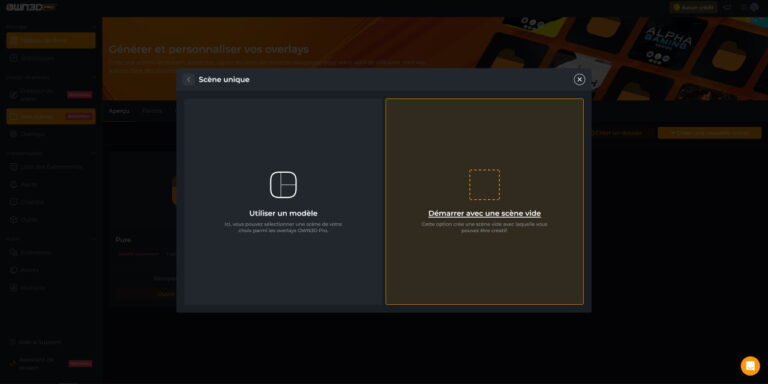
Task: Click the dashed square empty scene icon
Action: coord(484,185)
